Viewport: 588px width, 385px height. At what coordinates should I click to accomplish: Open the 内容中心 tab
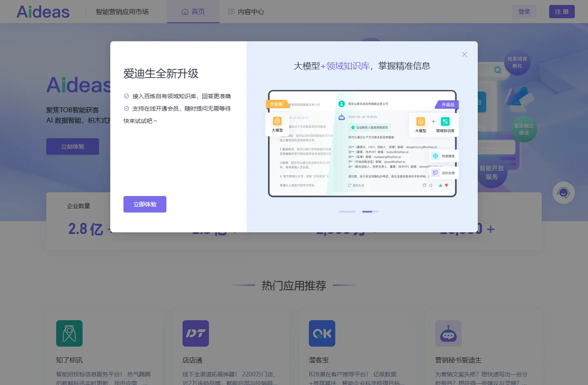point(246,12)
